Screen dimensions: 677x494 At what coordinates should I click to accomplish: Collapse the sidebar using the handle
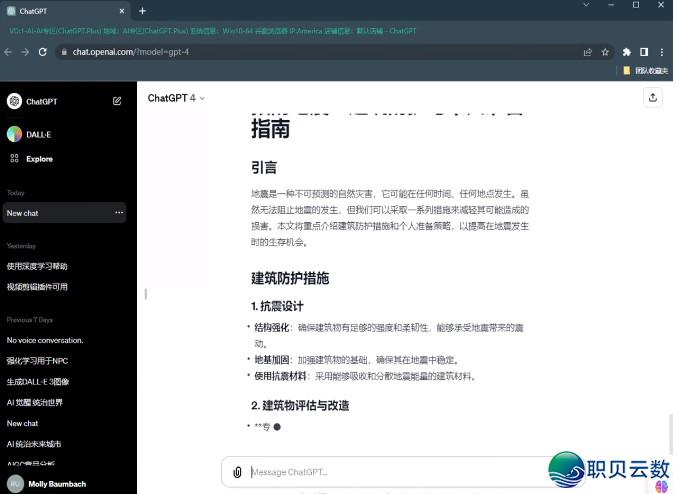click(146, 293)
